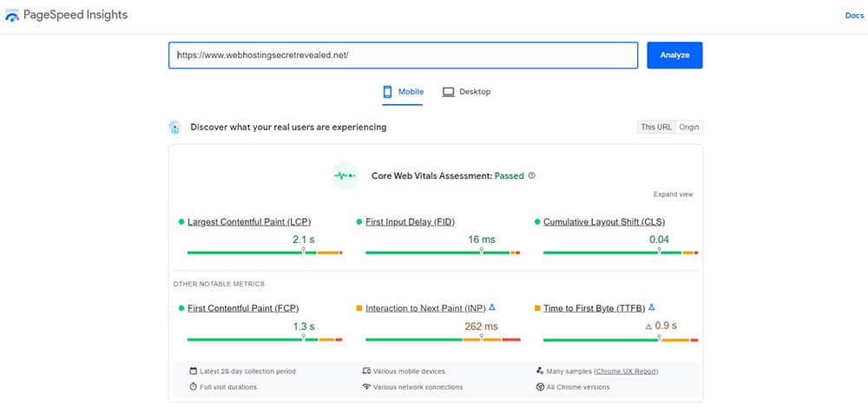This screenshot has width=868, height=408.
Task: Select the This URL toggle option
Action: point(656,127)
